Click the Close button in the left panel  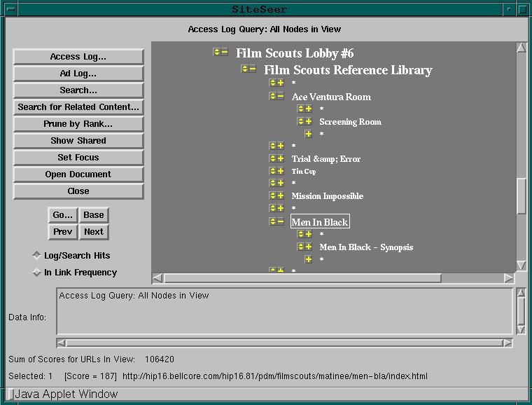(x=78, y=191)
